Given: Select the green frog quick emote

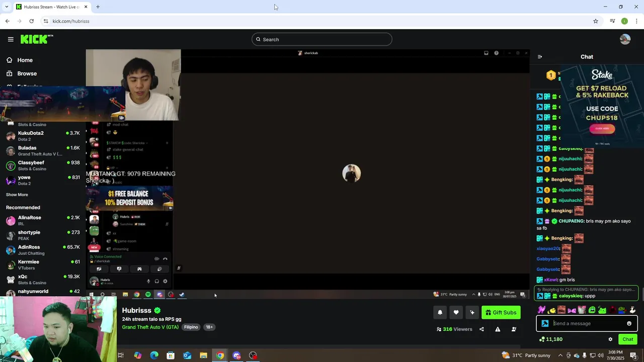Looking at the screenshot, I should pos(592,310).
